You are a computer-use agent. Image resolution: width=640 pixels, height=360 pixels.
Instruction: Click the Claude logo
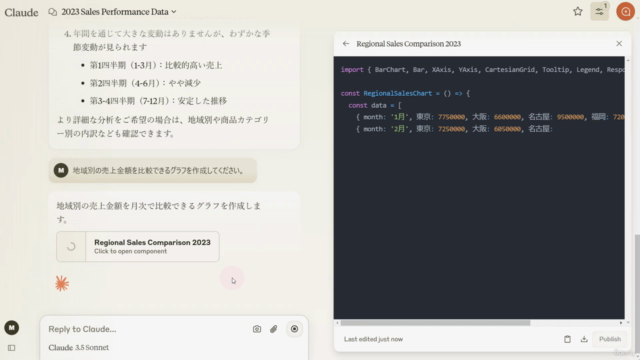(x=21, y=12)
